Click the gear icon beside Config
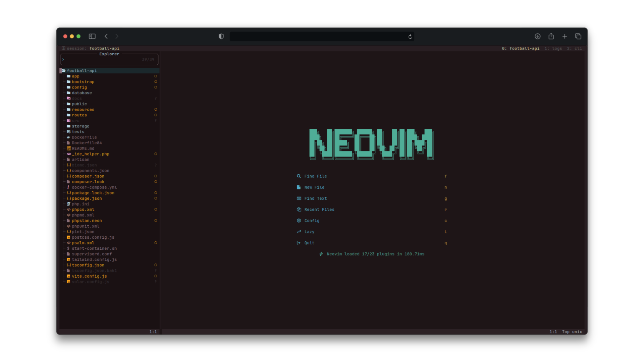 (299, 221)
